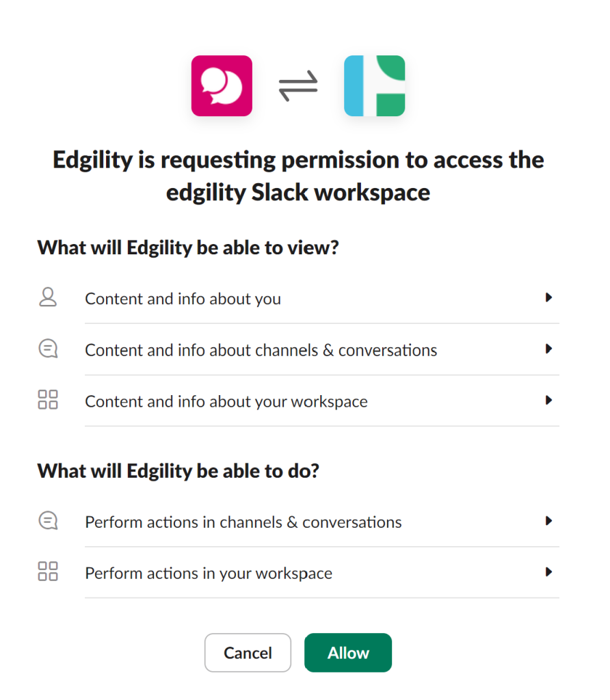Click the speech bubble icon for channel actions
The height and width of the screenshot is (700, 610).
click(x=48, y=520)
